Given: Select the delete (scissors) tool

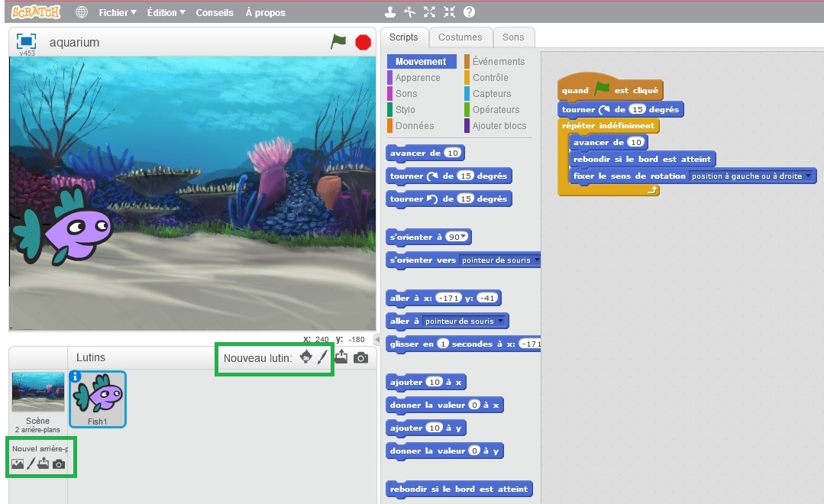Looking at the screenshot, I should tap(410, 11).
